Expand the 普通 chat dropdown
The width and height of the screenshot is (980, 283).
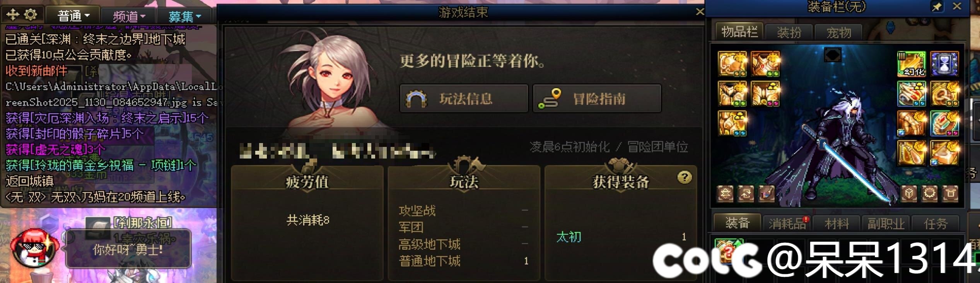coord(73,16)
